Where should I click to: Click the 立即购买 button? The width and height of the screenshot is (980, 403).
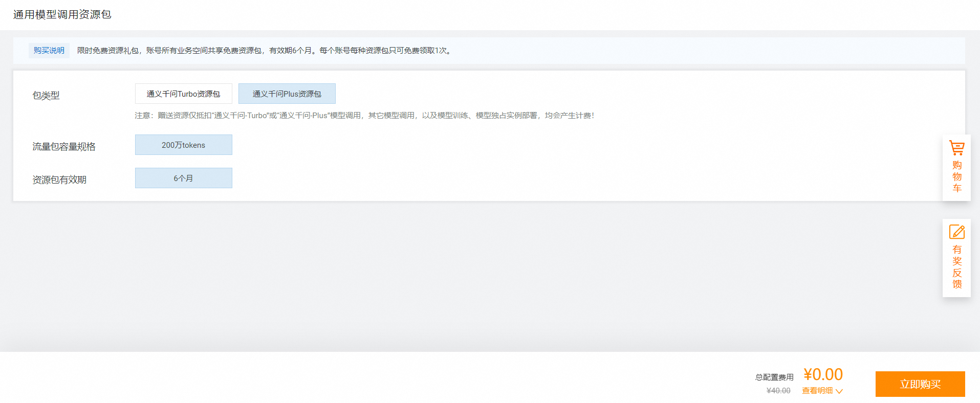(x=920, y=384)
